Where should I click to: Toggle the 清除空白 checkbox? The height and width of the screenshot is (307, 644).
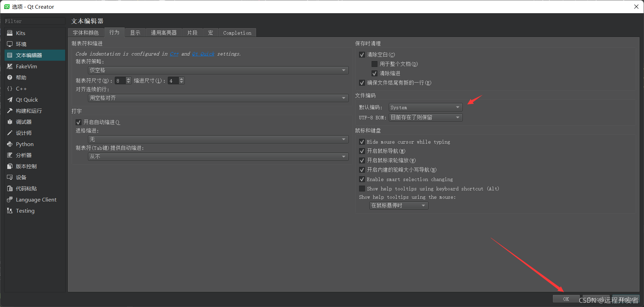coord(362,55)
